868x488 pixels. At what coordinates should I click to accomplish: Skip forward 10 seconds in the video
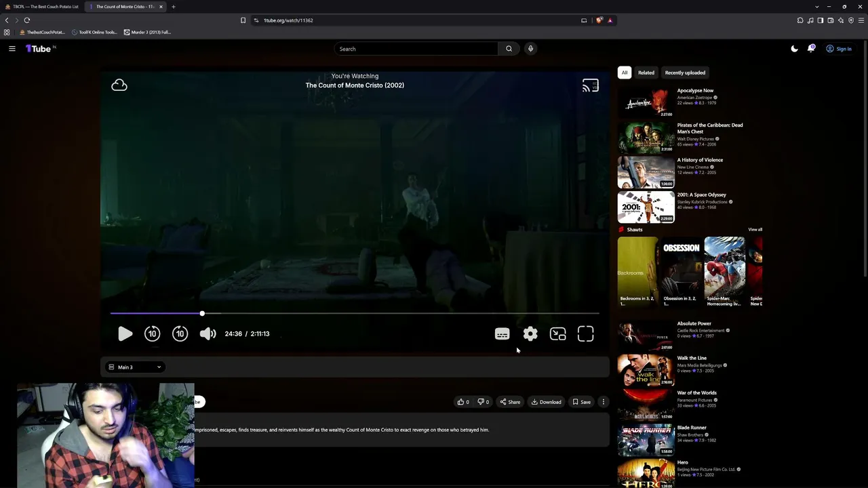180,333
